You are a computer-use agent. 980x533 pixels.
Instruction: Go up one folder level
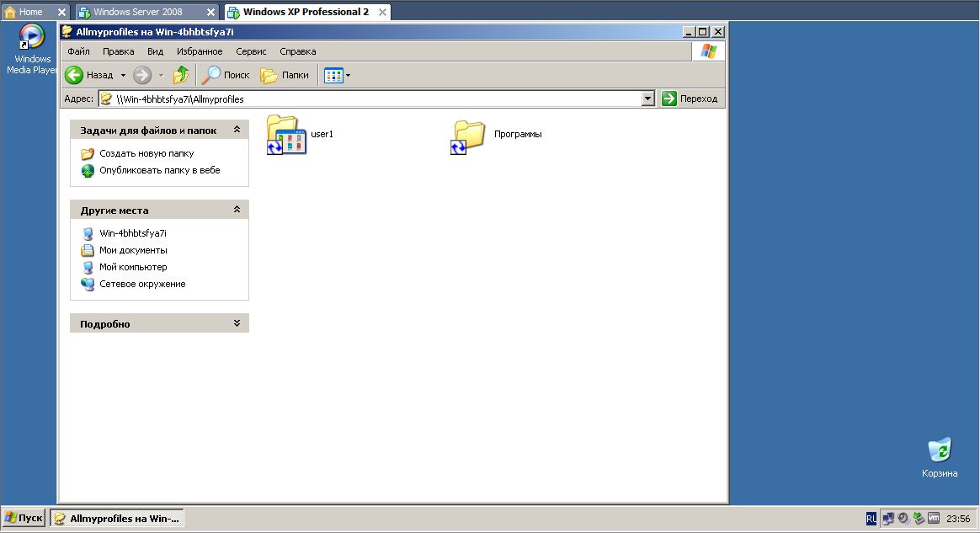tap(181, 75)
